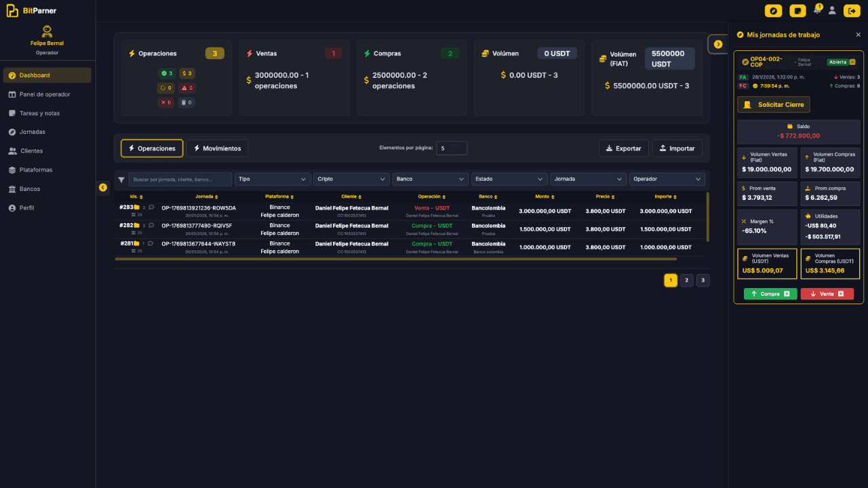Click the Venta - USDT operation cell

pyautogui.click(x=432, y=207)
